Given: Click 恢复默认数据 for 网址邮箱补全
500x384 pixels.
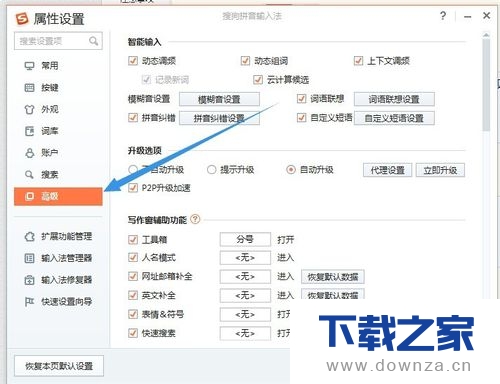Looking at the screenshot, I should click(333, 277).
